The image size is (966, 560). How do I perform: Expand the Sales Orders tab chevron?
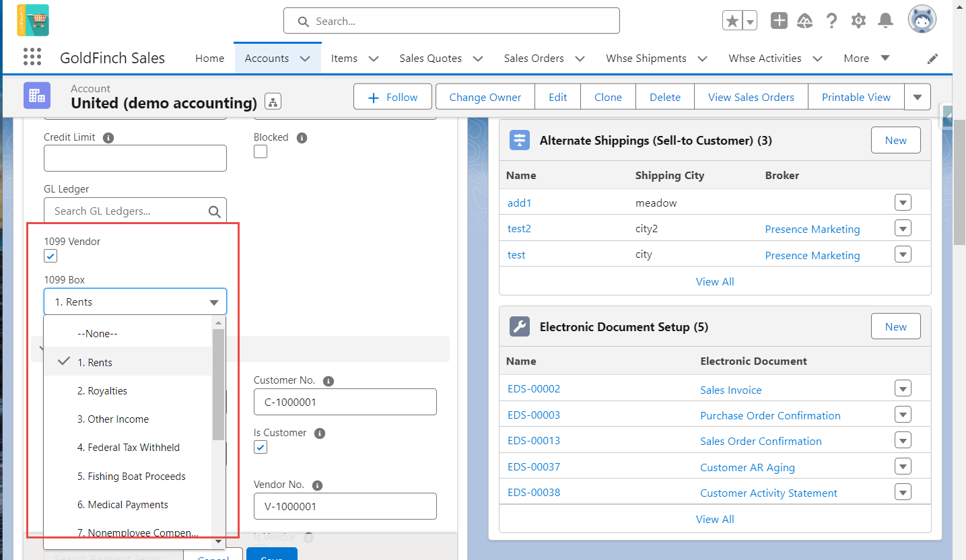580,59
